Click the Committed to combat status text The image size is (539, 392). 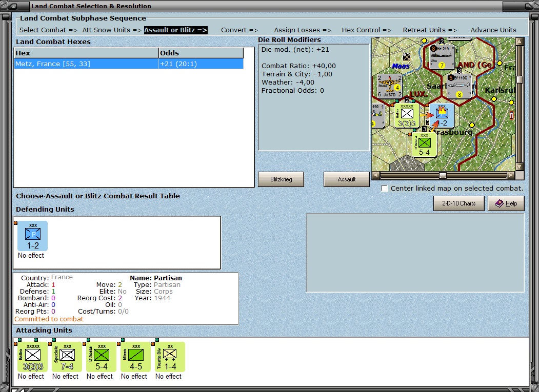(49, 319)
